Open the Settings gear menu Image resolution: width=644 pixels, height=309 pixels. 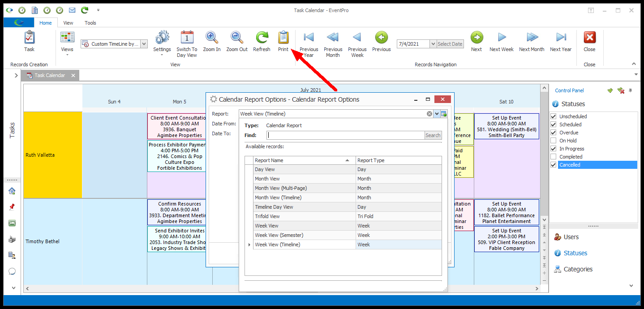point(162,43)
